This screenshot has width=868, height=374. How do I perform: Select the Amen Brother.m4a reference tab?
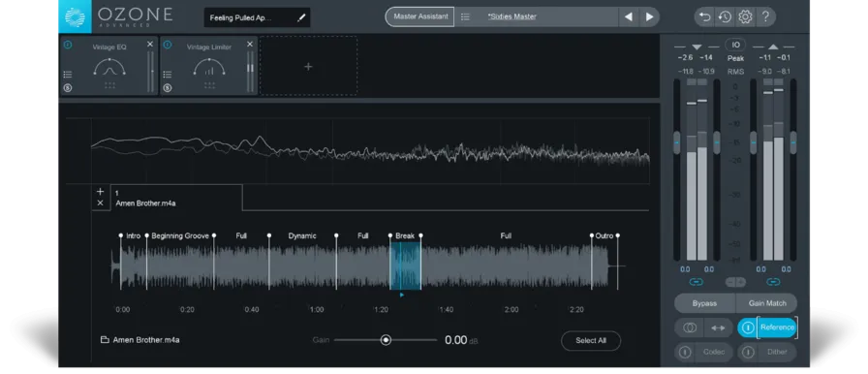(176, 198)
